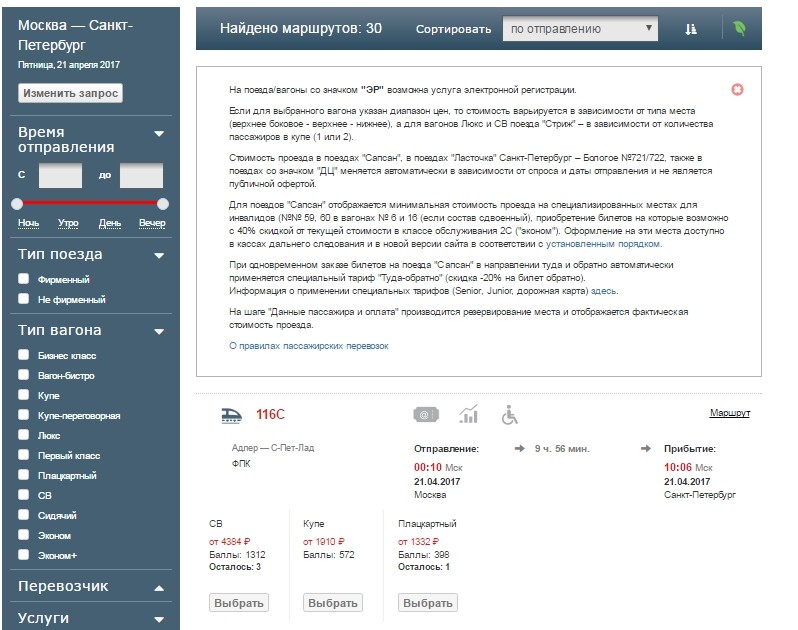Enable the Купе wagon type checkbox

(x=23, y=396)
